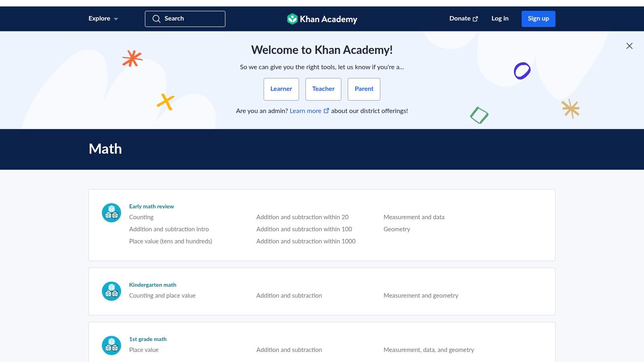Click the 1st grade math cube icon
The width and height of the screenshot is (644, 362).
point(111,345)
